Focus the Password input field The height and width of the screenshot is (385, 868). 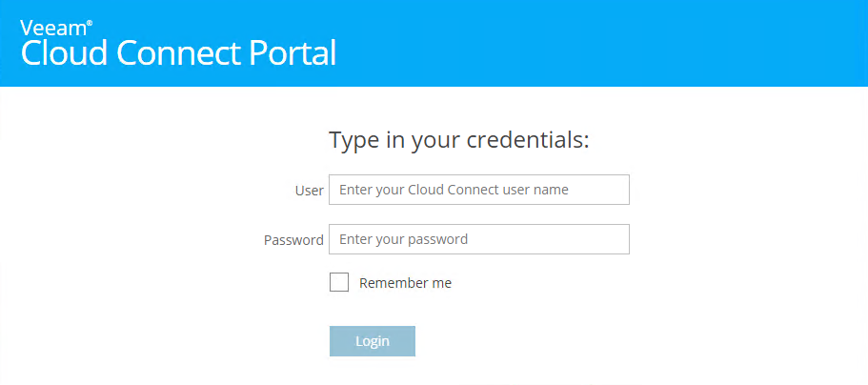[478, 239]
